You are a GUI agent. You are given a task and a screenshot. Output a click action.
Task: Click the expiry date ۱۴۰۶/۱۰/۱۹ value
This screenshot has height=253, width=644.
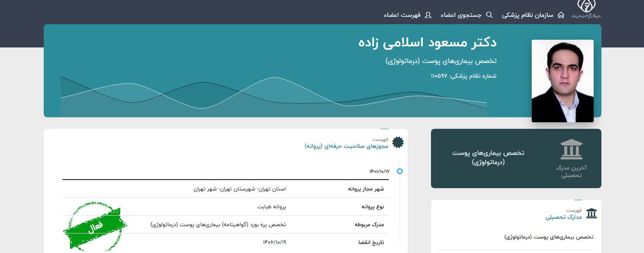point(275,242)
